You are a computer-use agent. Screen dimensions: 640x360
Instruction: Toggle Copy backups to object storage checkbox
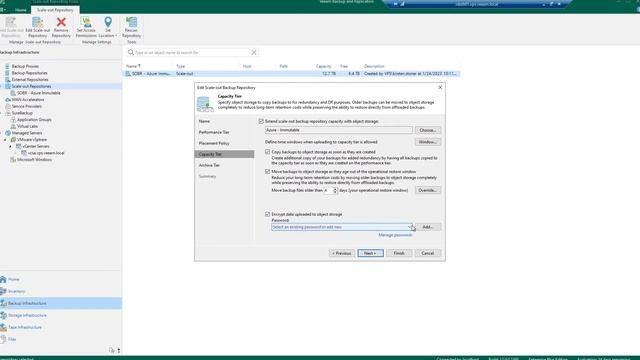click(x=268, y=152)
